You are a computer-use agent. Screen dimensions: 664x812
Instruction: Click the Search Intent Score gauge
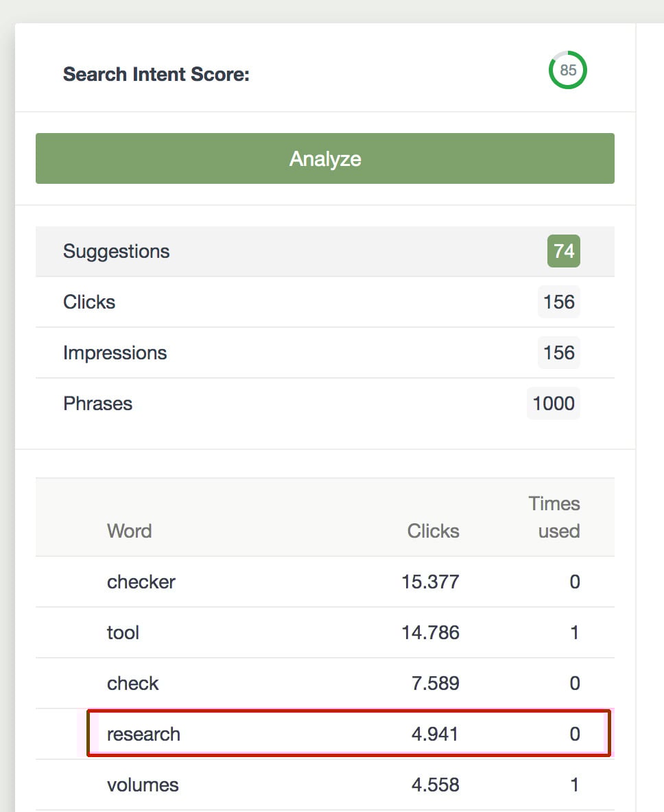tap(567, 70)
